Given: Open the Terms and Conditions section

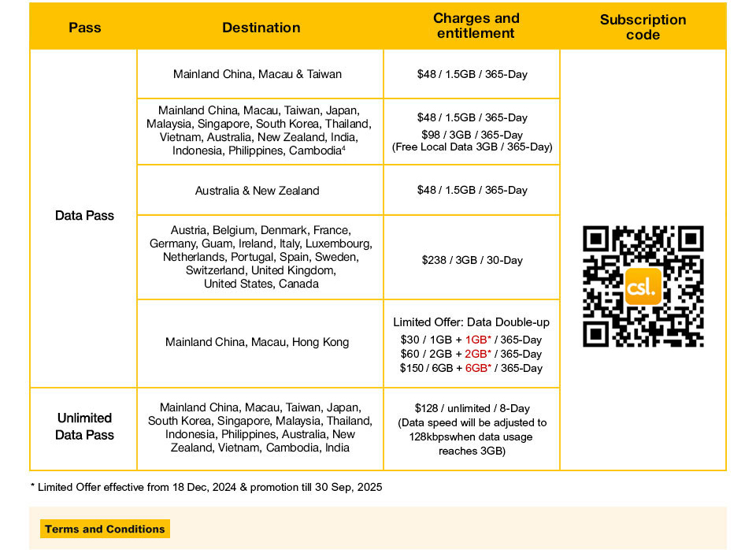Looking at the screenshot, I should tap(105, 529).
